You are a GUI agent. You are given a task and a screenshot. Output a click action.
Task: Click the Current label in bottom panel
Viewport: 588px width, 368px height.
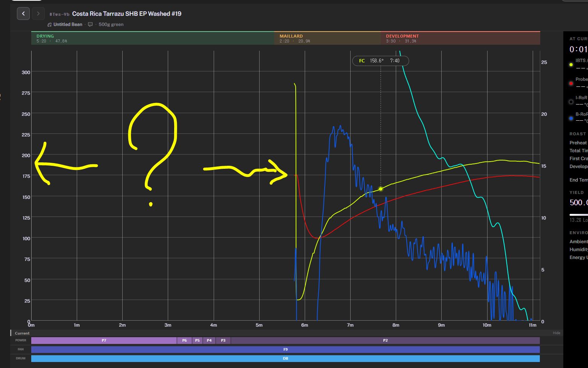point(22,333)
